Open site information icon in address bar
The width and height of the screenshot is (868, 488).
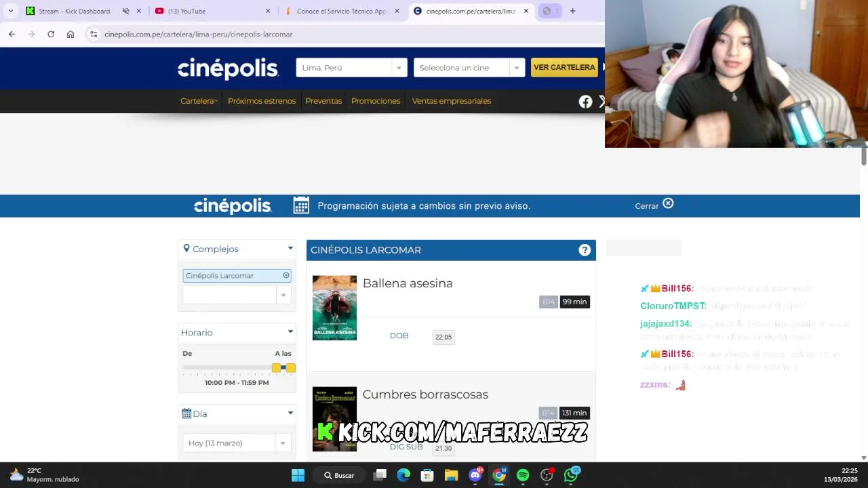[x=94, y=34]
